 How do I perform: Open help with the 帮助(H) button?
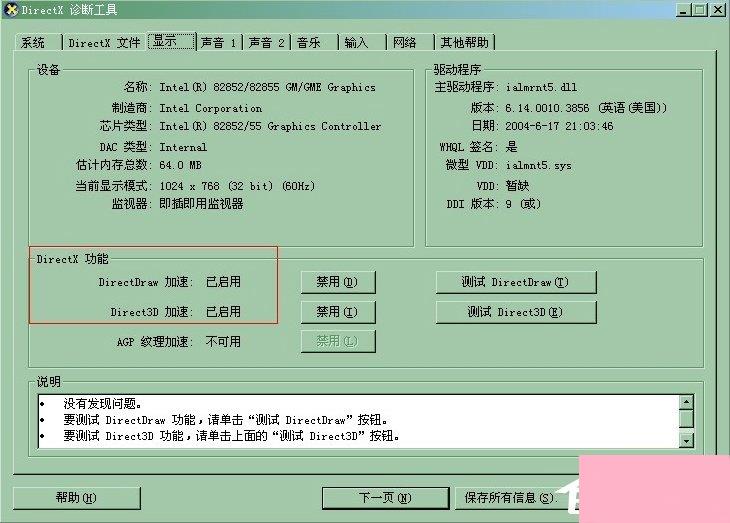[x=76, y=498]
